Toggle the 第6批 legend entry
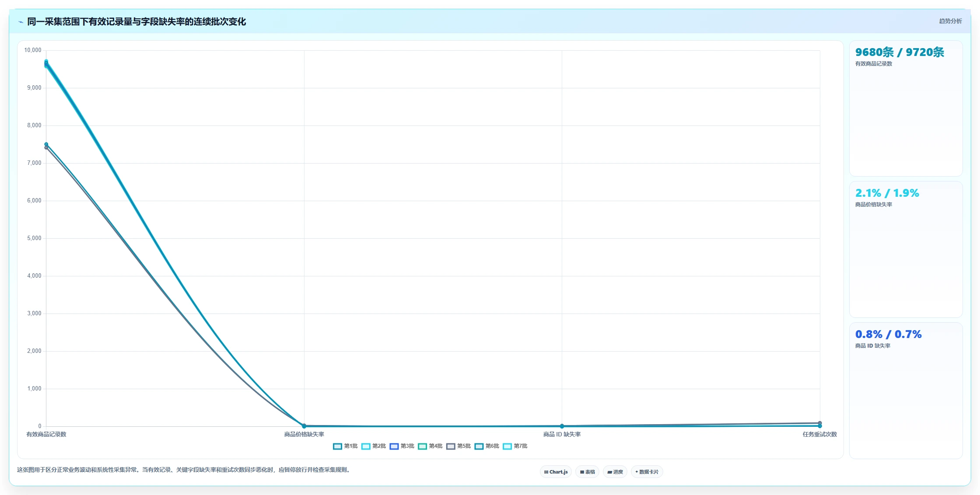 click(487, 446)
